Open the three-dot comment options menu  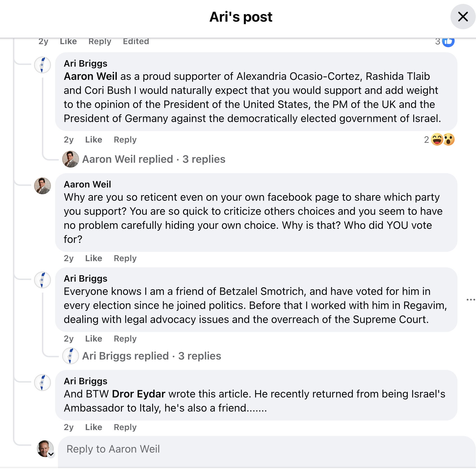tap(471, 300)
